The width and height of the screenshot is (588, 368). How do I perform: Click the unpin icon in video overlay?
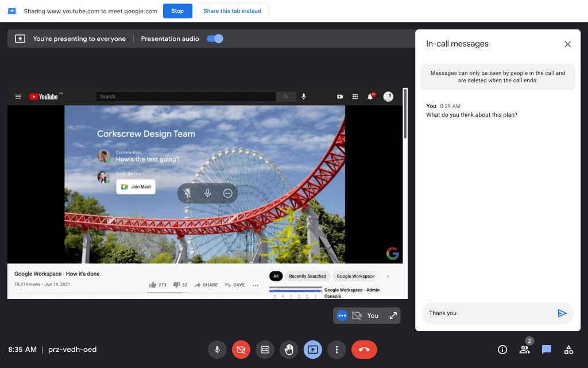[x=187, y=193]
